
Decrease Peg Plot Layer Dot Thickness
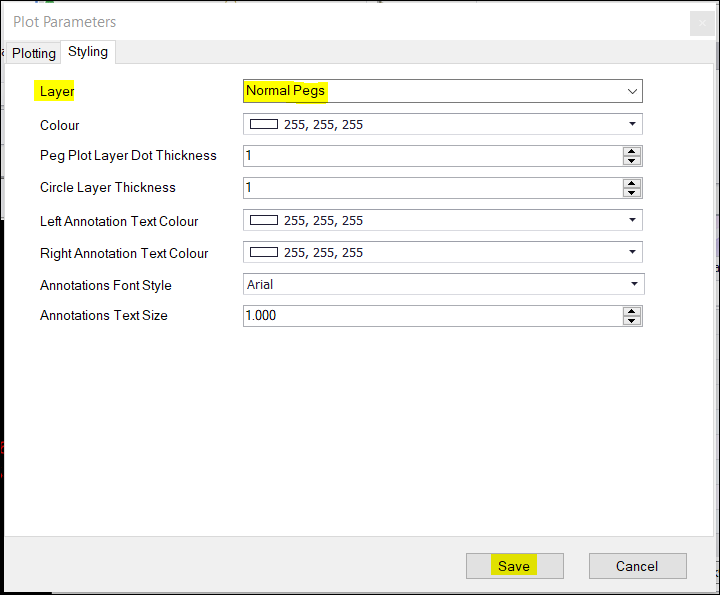click(631, 160)
